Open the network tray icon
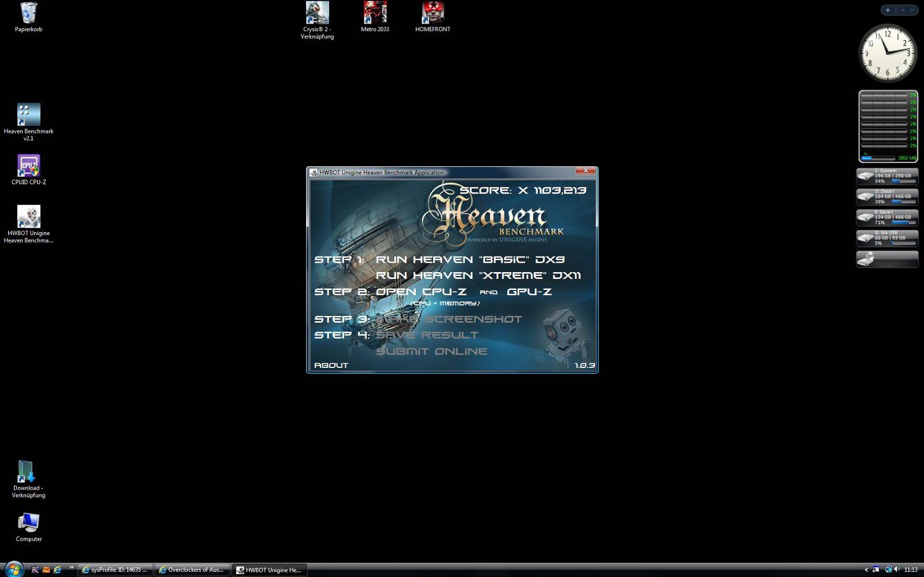 tap(888, 569)
